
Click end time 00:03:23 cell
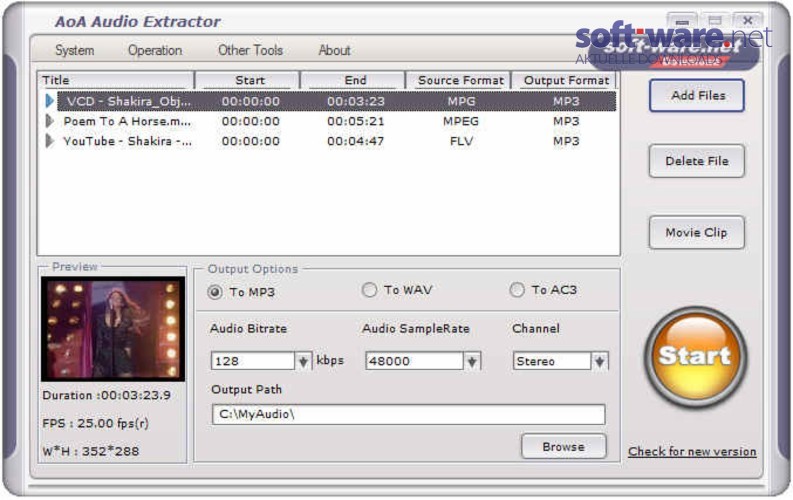point(356,101)
